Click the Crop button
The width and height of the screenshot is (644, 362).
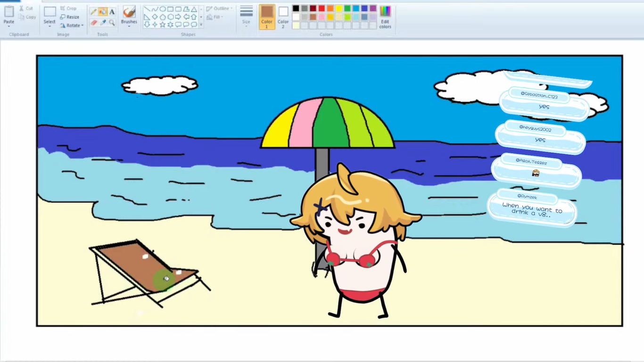coord(68,8)
